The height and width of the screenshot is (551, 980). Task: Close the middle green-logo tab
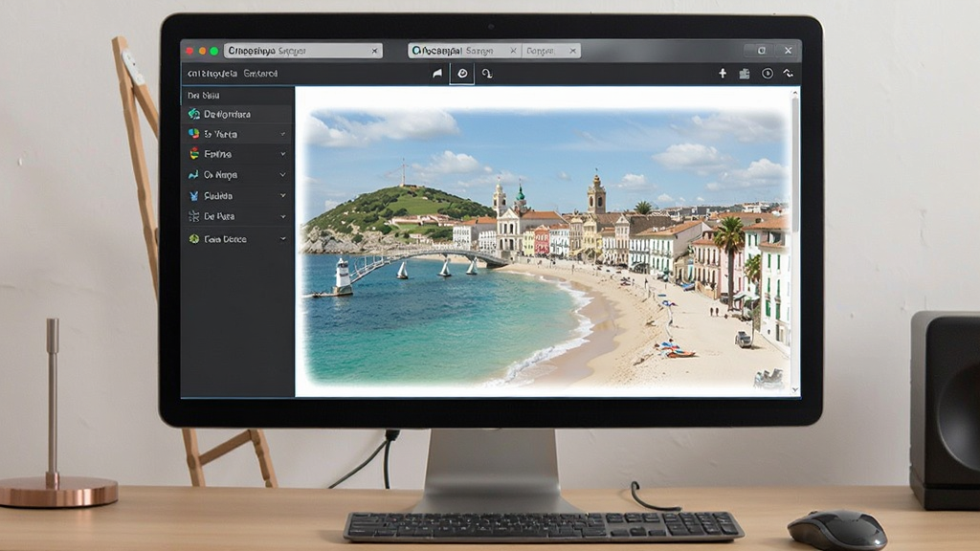(513, 51)
